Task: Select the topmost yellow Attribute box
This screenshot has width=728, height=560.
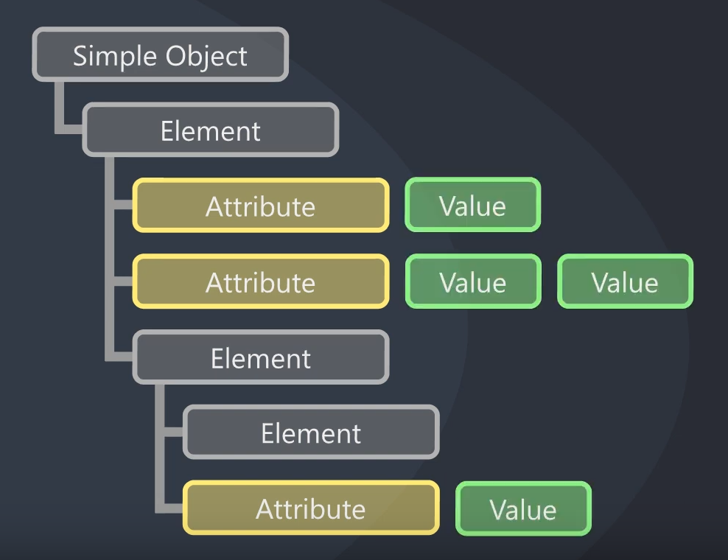Action: [x=260, y=206]
